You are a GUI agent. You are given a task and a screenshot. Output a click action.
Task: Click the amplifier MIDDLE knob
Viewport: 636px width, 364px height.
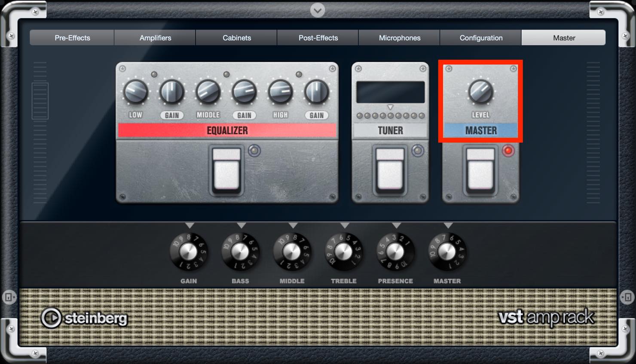pos(292,252)
